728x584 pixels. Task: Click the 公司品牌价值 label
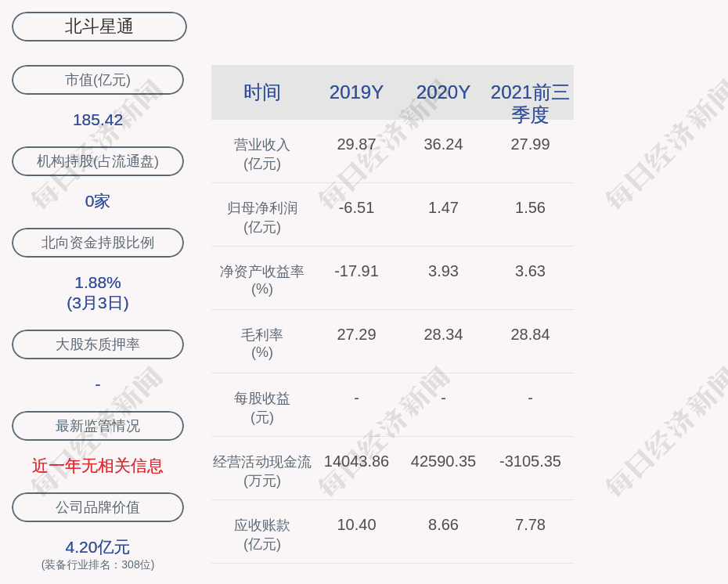pos(98,507)
